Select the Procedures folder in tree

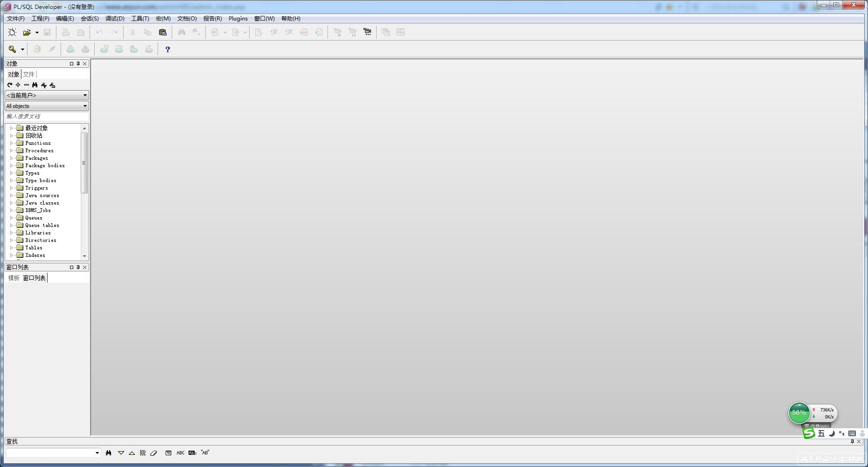pos(39,150)
